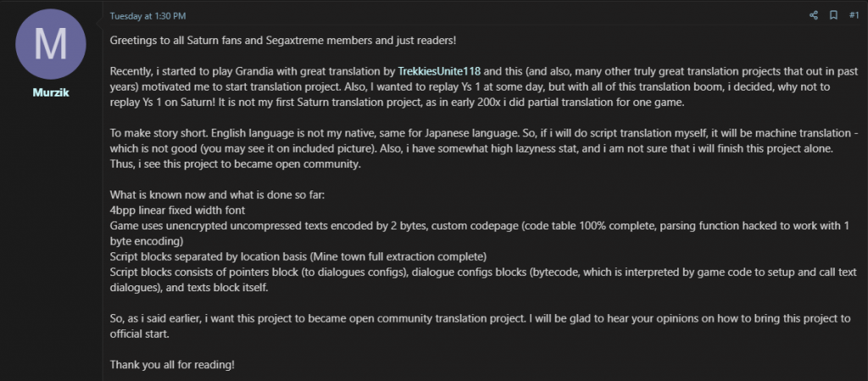Click the line '4bpp linear fixed width font'
The image size is (868, 381).
tap(177, 211)
